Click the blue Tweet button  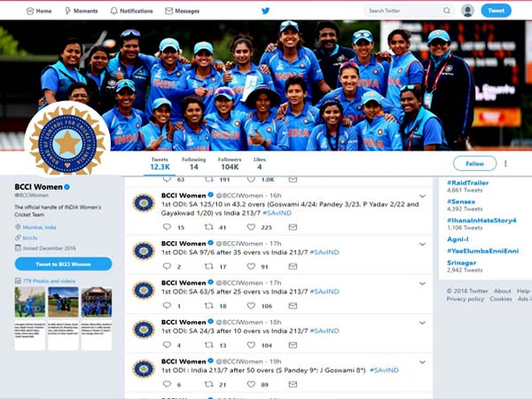496,11
